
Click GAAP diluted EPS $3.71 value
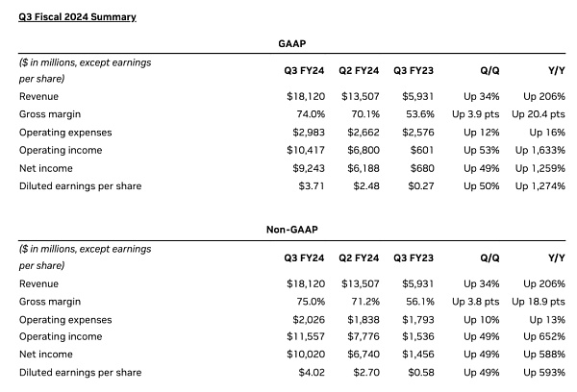314,185
